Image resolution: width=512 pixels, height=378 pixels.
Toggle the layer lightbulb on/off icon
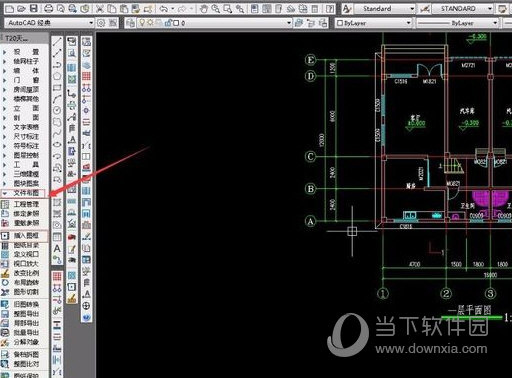[x=142, y=23]
